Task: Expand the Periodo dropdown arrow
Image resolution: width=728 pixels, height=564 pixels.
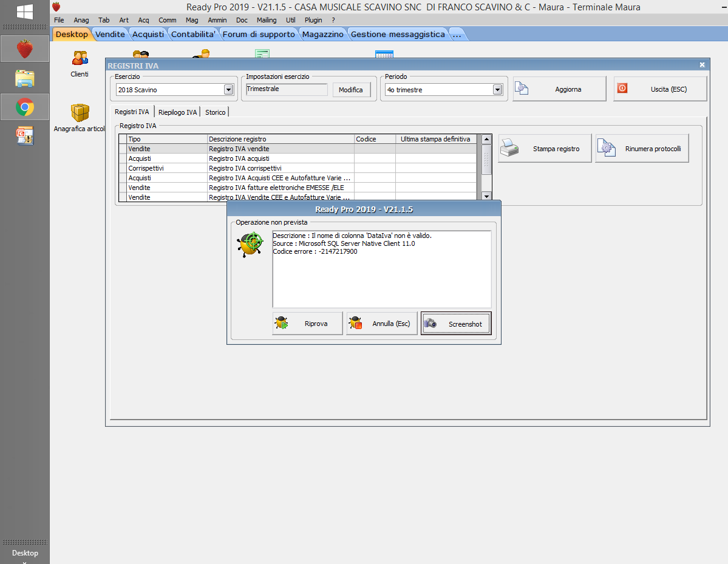Action: point(497,90)
